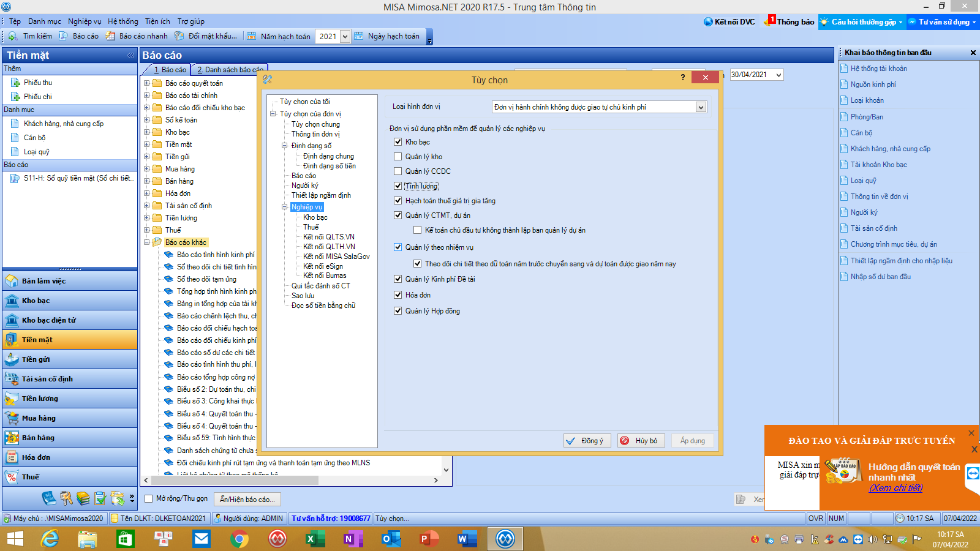
Task: Open Thông báo notifications
Action: point(789,21)
